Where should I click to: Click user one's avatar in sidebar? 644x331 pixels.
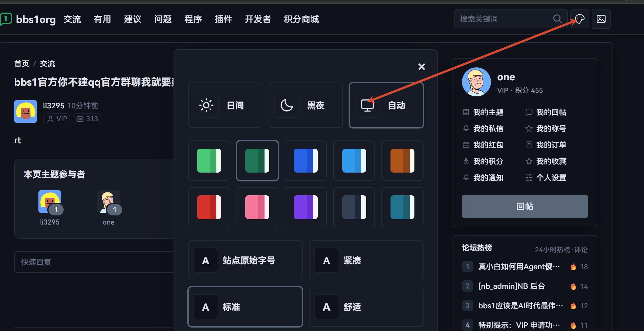476,82
